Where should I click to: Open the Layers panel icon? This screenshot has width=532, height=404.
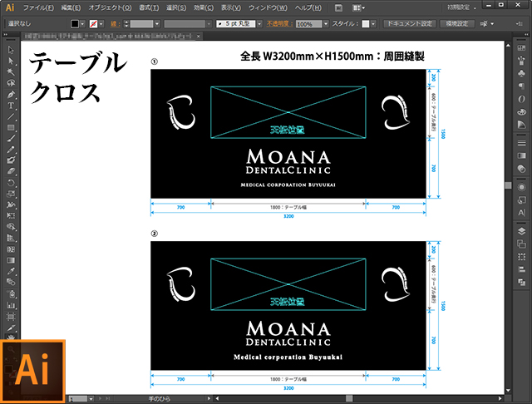pyautogui.click(x=521, y=231)
